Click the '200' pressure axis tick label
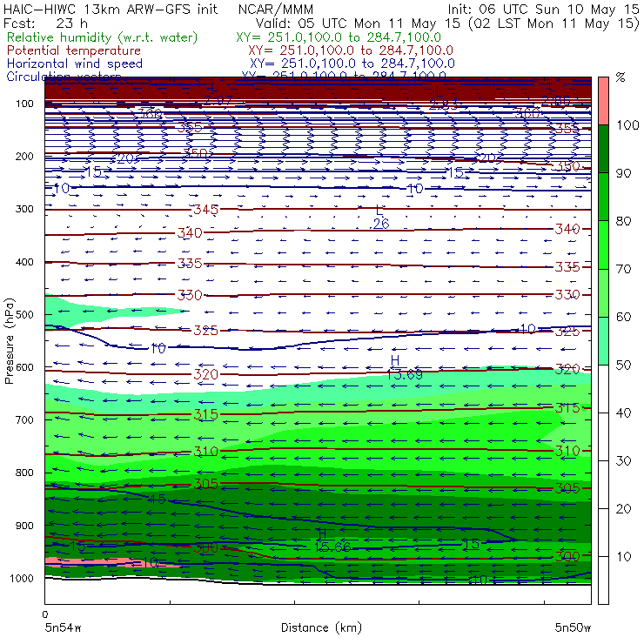Screen dimensions: 644x644 pyautogui.click(x=24, y=157)
